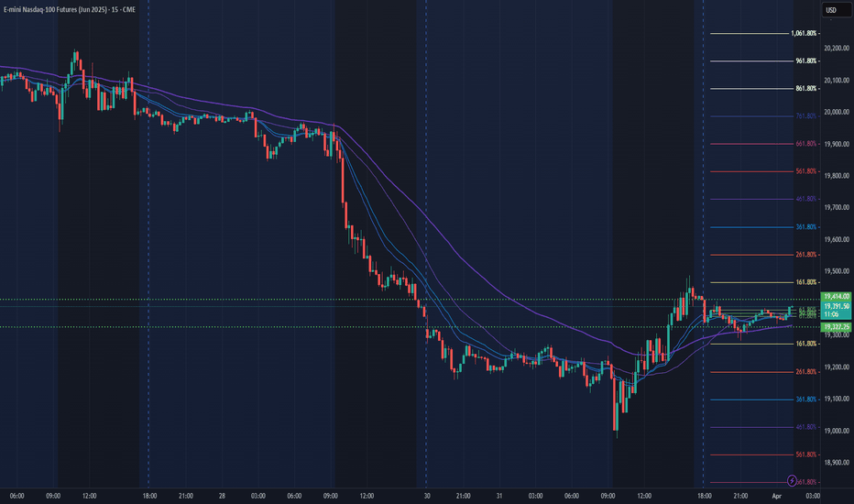Image resolution: width=854 pixels, height=504 pixels.
Task: Click 20,000.00 on the price axis
Action: [x=837, y=112]
